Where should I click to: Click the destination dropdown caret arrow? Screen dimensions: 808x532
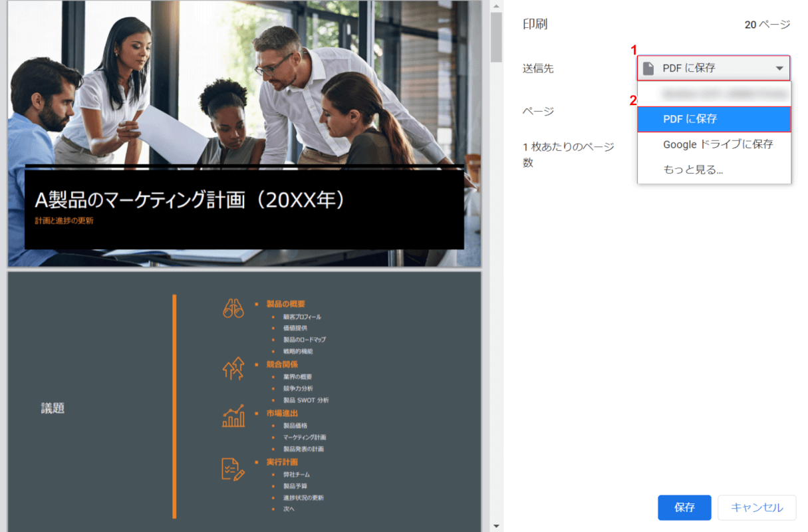click(779, 68)
